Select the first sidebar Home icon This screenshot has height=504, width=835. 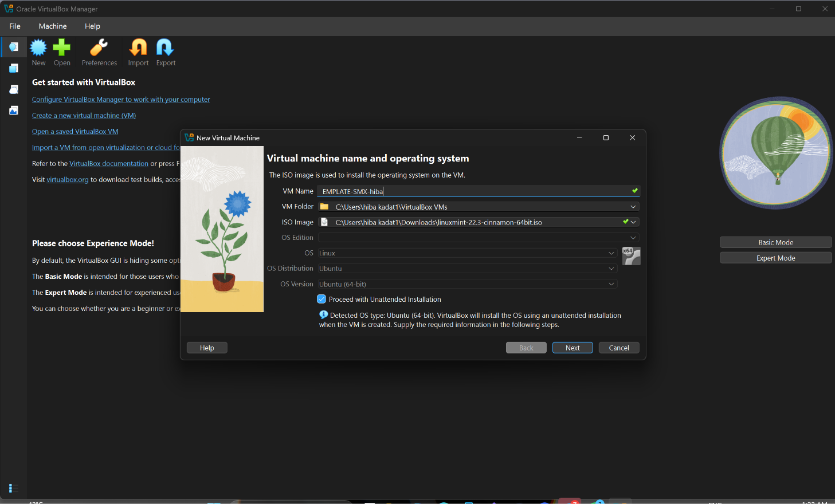pyautogui.click(x=14, y=47)
